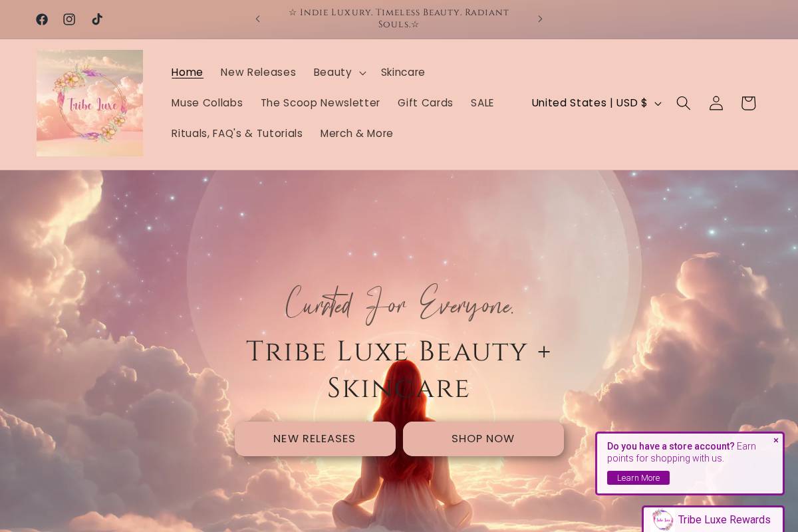The width and height of the screenshot is (798, 532).
Task: Open the TikTok social icon
Action: click(97, 19)
